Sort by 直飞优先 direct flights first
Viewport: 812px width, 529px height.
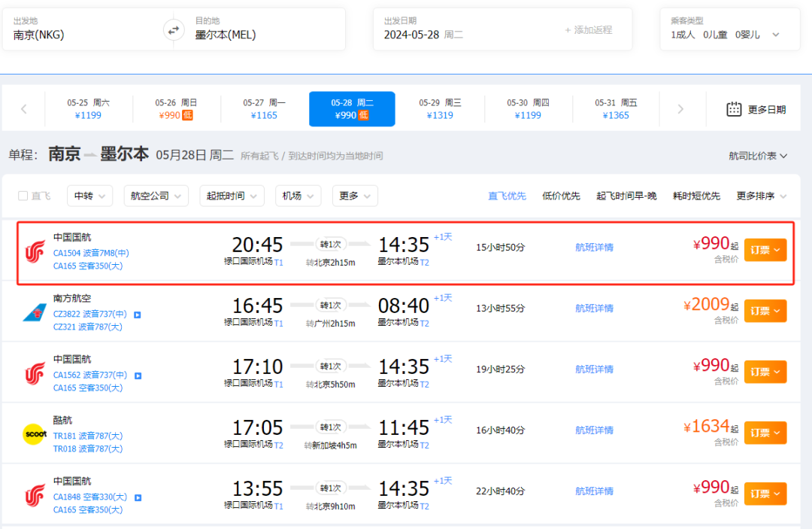[507, 196]
